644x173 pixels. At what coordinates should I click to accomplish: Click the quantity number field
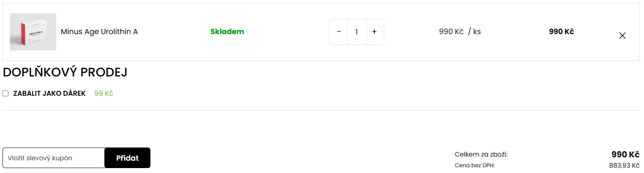(357, 32)
